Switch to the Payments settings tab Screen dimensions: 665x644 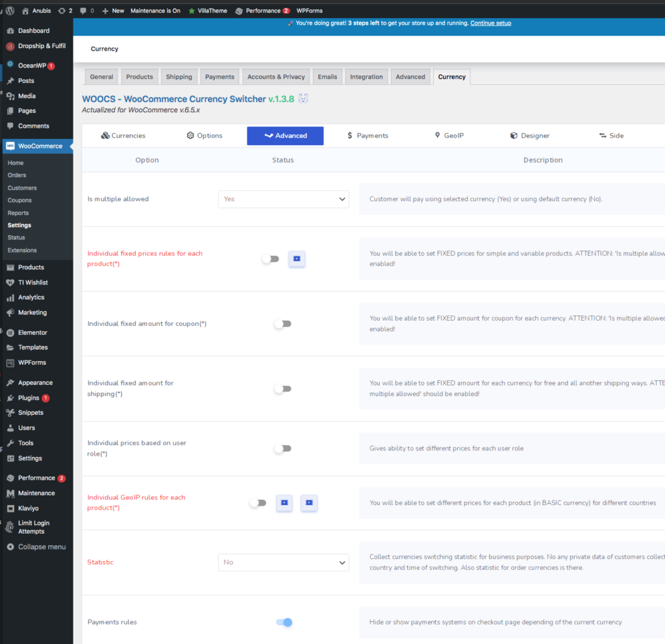point(220,77)
